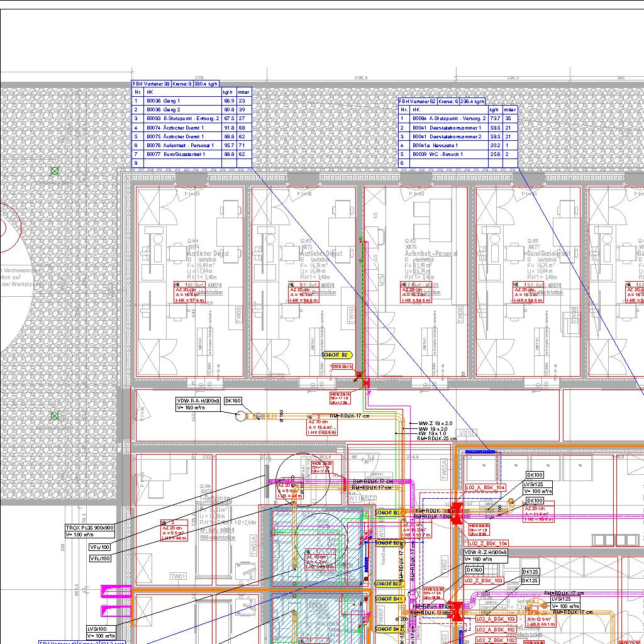Select the blue manifold bar above L02_A_BSK_104

click(480, 452)
